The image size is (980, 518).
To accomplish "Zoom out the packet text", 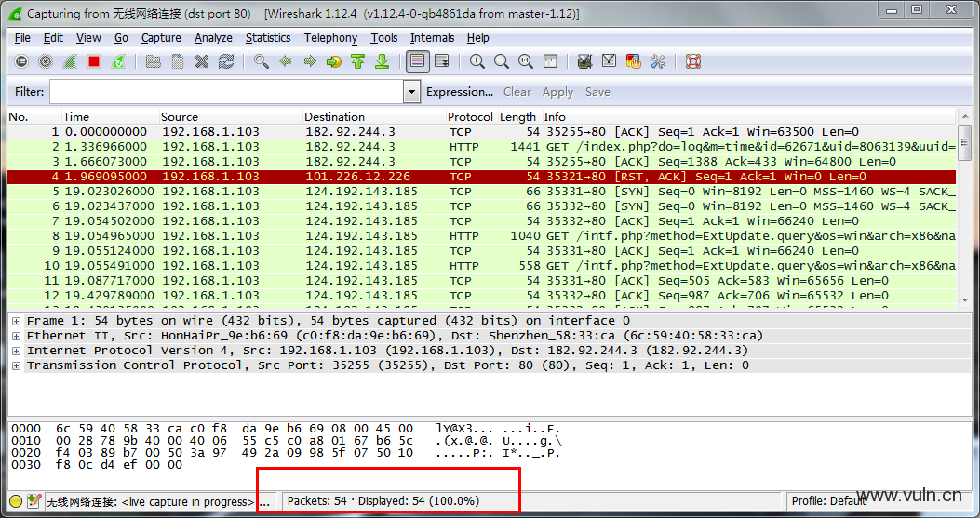I will point(502,61).
